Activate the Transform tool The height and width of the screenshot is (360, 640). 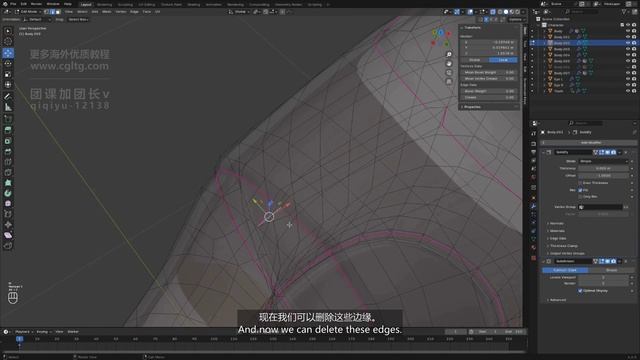point(8,85)
